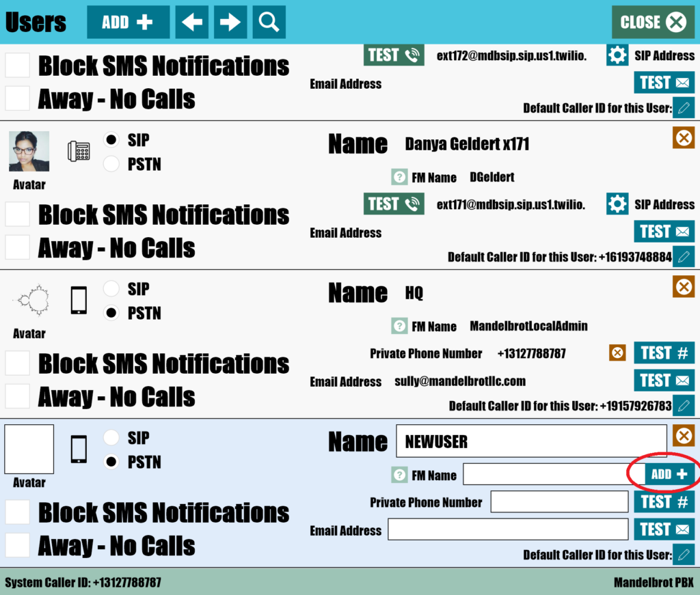Open FM Name help for DGeldert
700x595 pixels.
(x=399, y=177)
